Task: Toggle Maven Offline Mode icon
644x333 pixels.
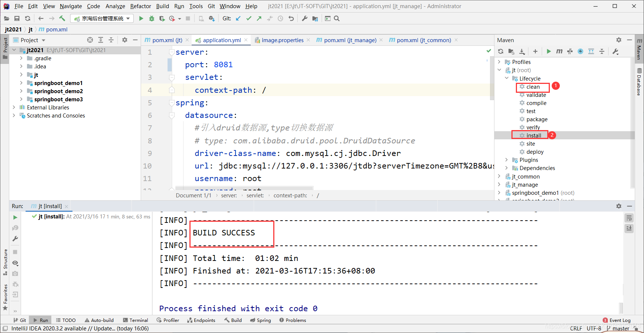Action: [x=570, y=51]
